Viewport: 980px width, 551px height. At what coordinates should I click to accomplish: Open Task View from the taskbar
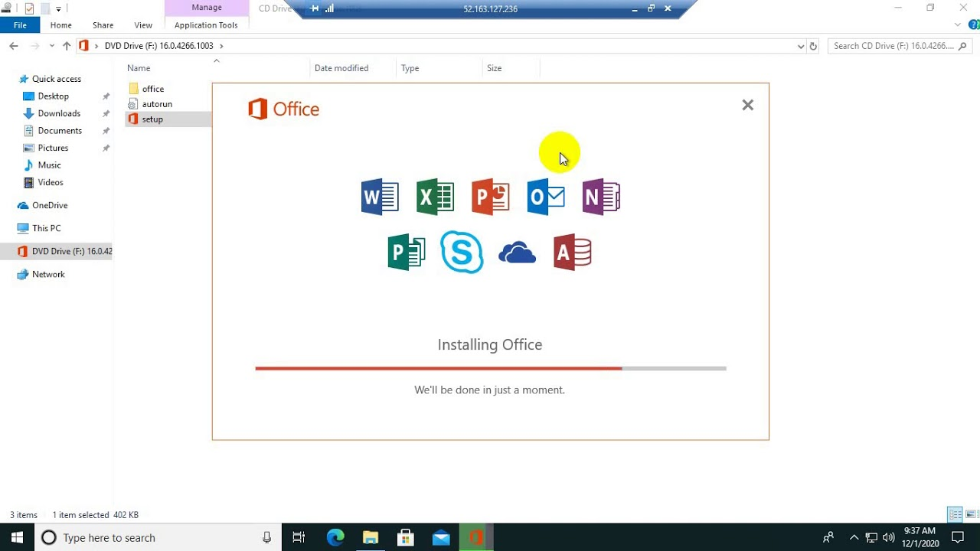point(299,537)
